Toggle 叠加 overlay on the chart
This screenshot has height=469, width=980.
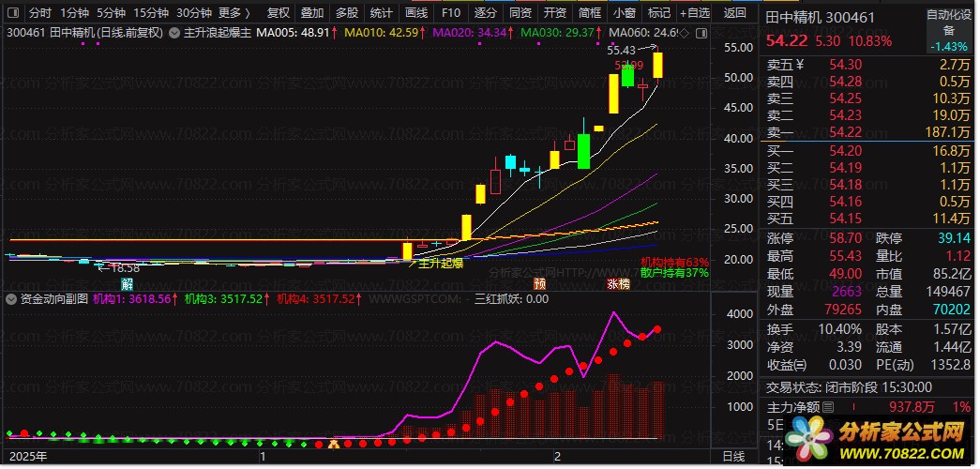(x=312, y=13)
